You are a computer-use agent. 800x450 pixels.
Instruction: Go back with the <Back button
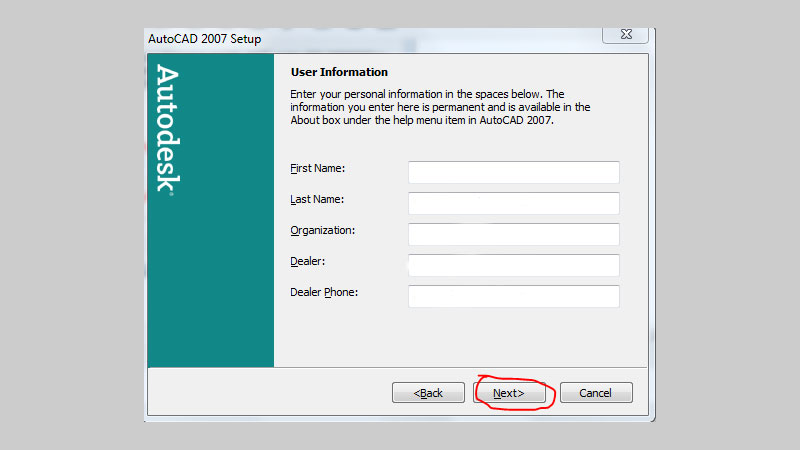tap(428, 393)
